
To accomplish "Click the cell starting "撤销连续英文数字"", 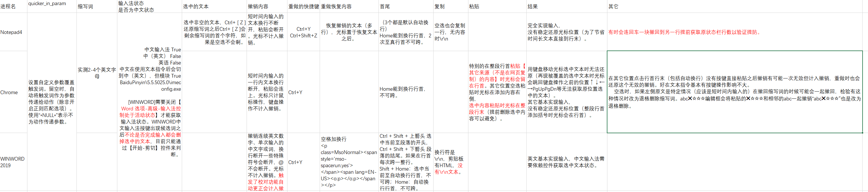I will pyautogui.click(x=267, y=162).
